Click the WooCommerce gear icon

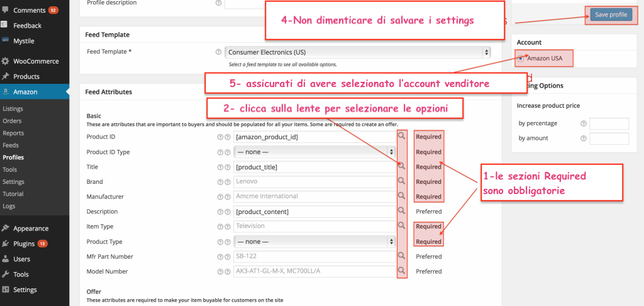(x=5, y=61)
